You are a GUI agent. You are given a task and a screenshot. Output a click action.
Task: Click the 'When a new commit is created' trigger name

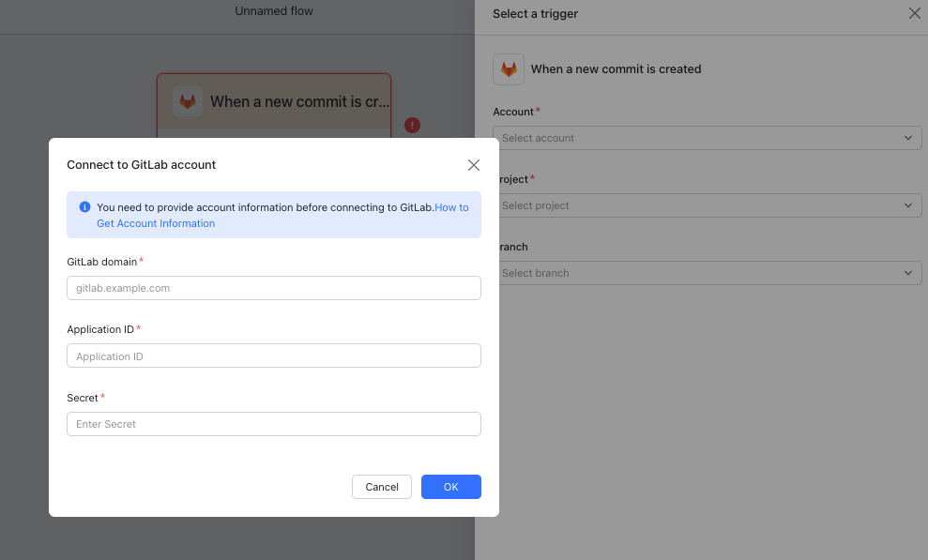(x=616, y=68)
